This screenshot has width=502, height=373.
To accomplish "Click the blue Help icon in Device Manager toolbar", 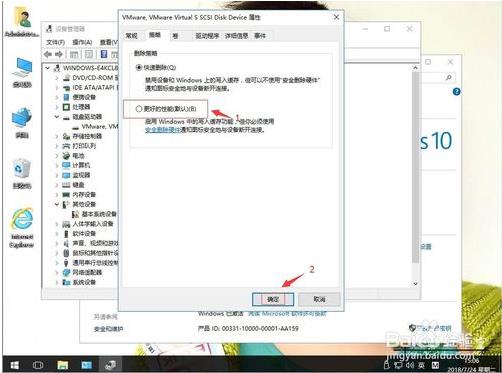I will (104, 54).
